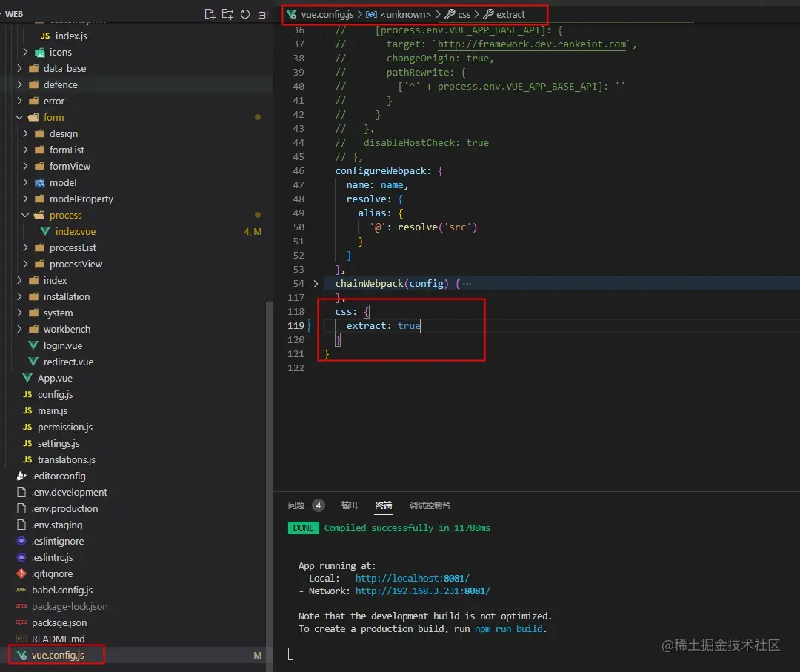Open .env.production file
This screenshot has height=672, width=800.
(x=64, y=509)
